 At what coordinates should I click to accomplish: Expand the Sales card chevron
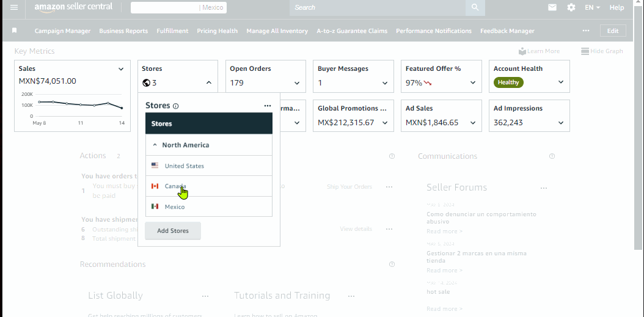coord(121,69)
